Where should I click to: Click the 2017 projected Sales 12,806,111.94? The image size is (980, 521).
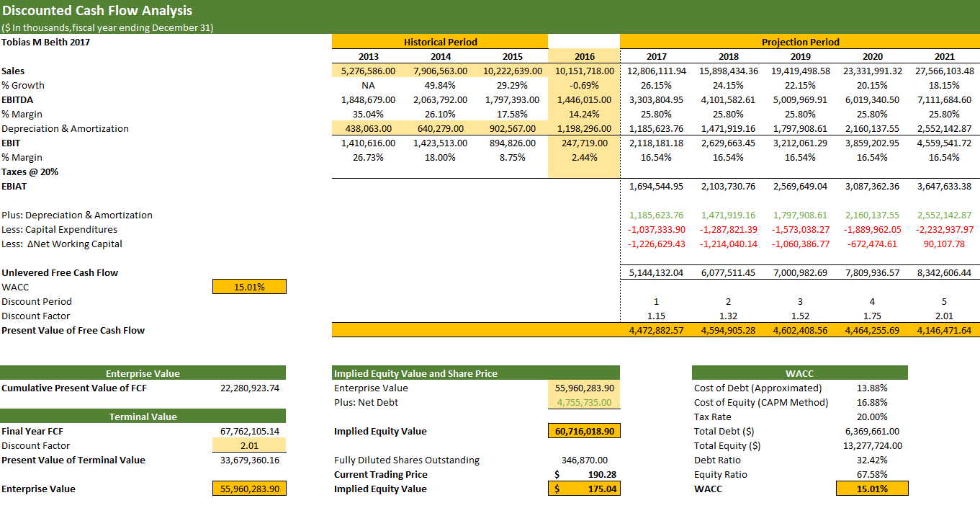point(657,71)
